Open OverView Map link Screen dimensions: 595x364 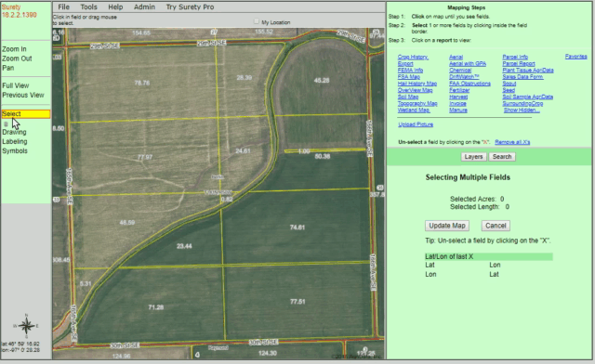tap(415, 90)
